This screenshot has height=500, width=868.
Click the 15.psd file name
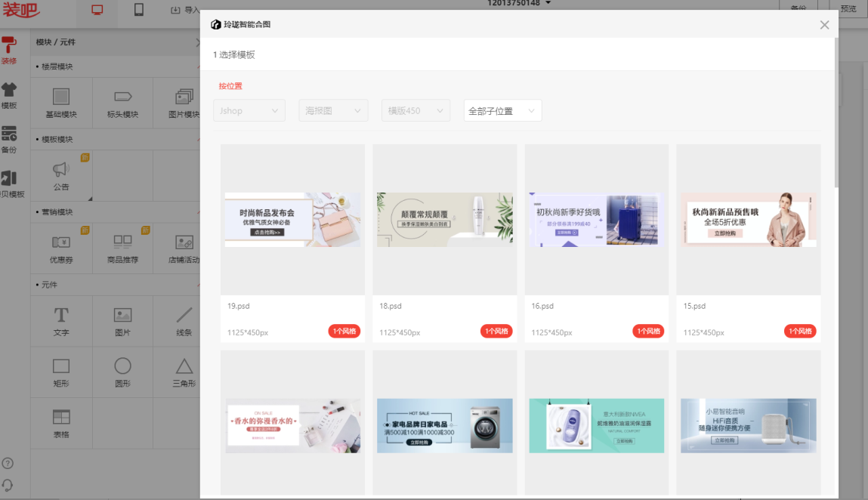click(695, 306)
